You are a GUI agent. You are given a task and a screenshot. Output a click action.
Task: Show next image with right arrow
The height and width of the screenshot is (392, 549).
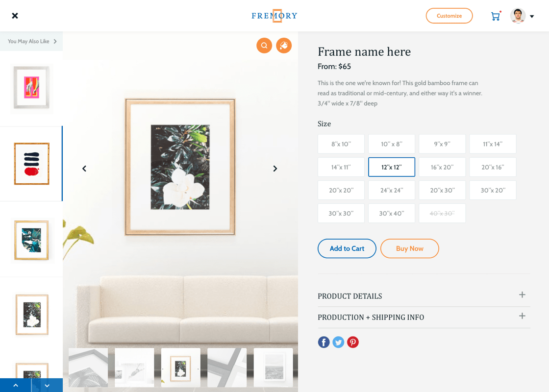pos(275,169)
